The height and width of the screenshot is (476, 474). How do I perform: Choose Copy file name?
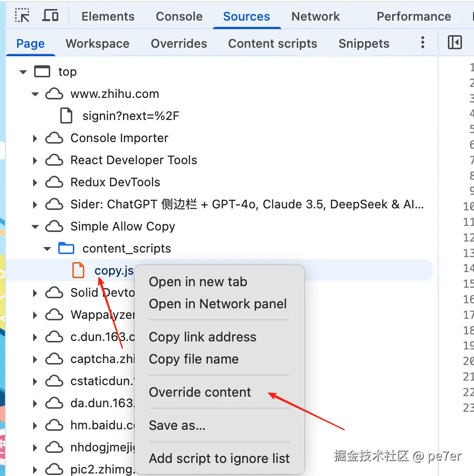tap(194, 359)
